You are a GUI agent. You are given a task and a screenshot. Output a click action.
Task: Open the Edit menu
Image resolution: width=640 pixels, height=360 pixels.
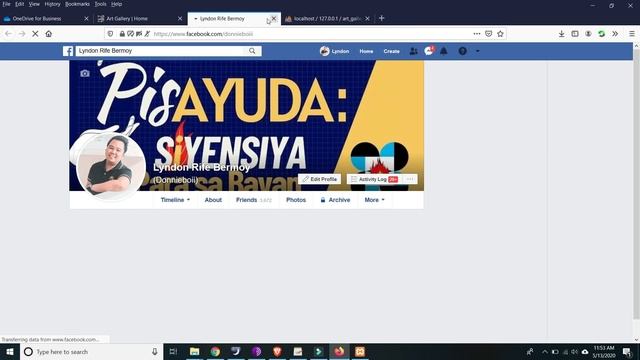pos(20,4)
